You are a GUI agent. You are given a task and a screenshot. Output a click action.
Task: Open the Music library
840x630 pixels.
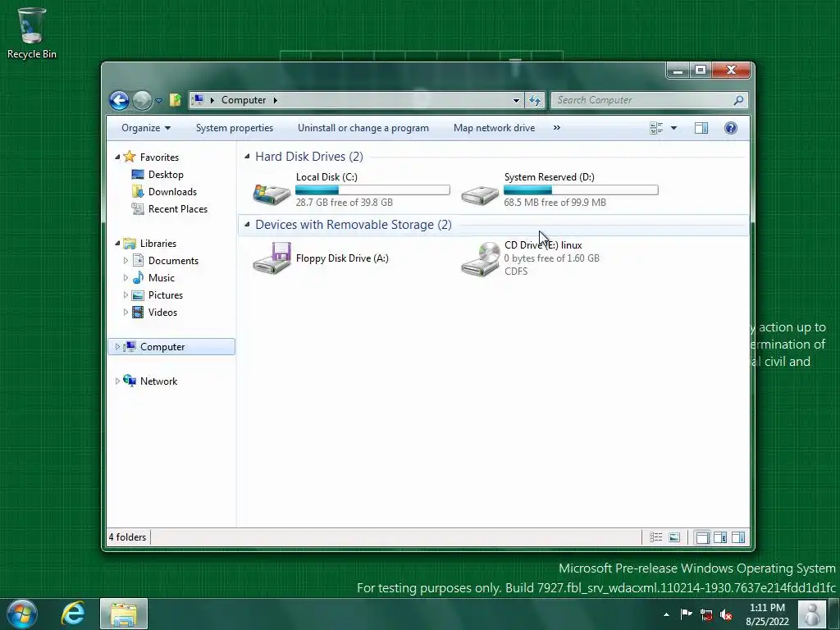(x=153, y=277)
